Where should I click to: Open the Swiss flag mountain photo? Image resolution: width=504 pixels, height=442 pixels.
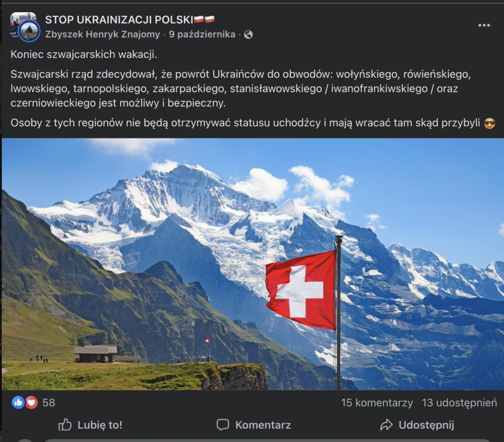tap(252, 264)
